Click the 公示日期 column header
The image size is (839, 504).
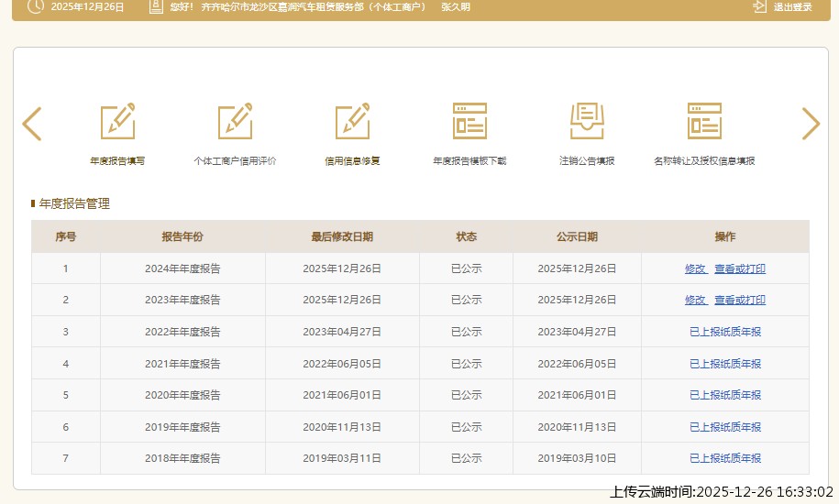point(577,236)
